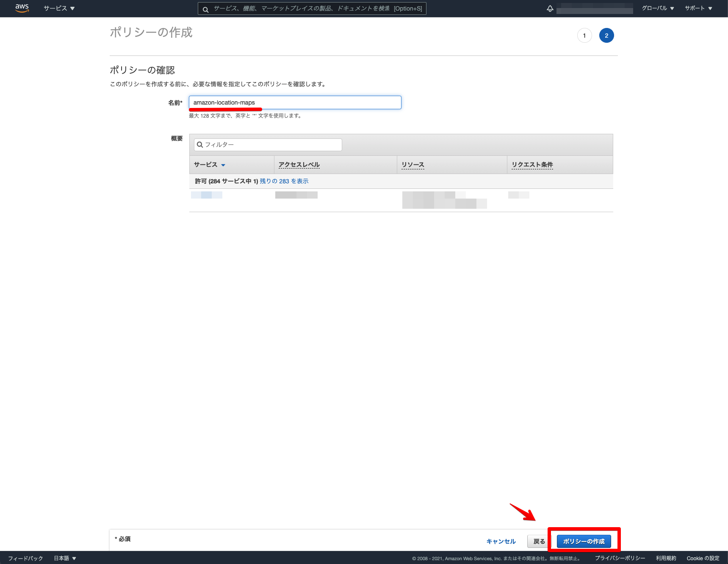
Task: Open Cookie の設定
Action: 702,558
